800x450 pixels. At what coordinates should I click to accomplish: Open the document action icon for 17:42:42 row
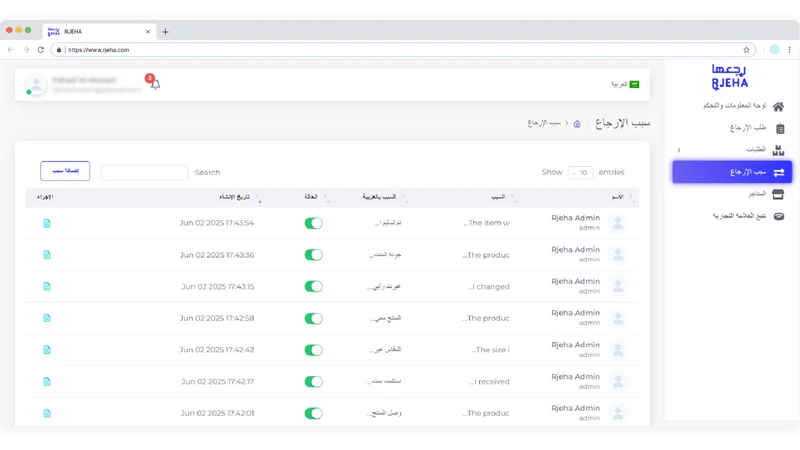[47, 349]
